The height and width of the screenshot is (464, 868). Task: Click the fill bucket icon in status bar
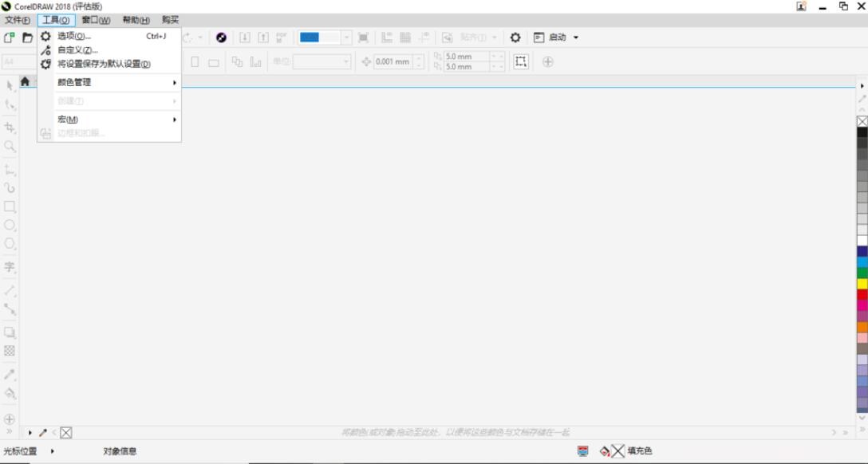click(605, 451)
